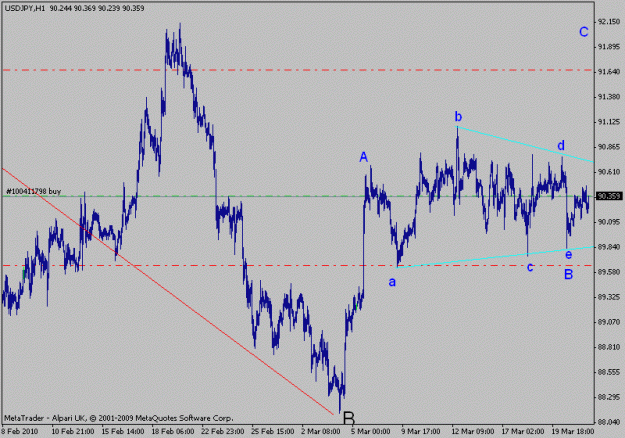Select the lowercase 'c' wave label
The width and height of the screenshot is (625, 438).
click(x=530, y=267)
